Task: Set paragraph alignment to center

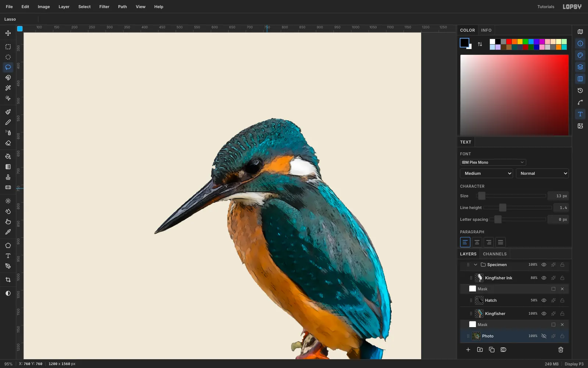Action: click(477, 242)
